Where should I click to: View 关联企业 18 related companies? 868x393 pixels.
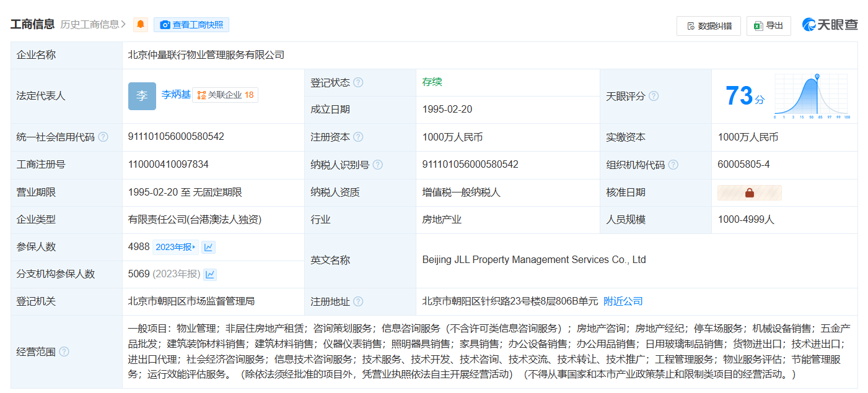coord(226,95)
